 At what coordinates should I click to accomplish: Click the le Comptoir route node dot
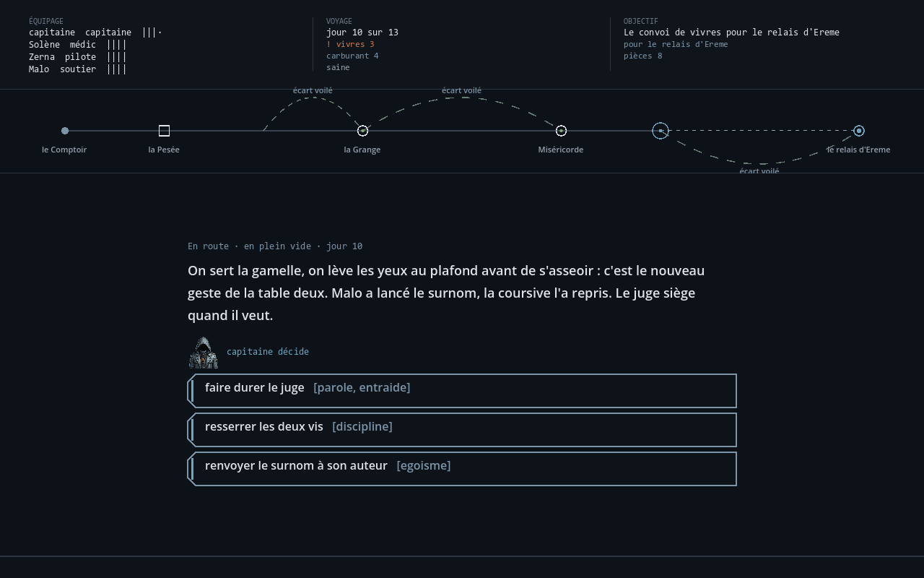(x=65, y=131)
